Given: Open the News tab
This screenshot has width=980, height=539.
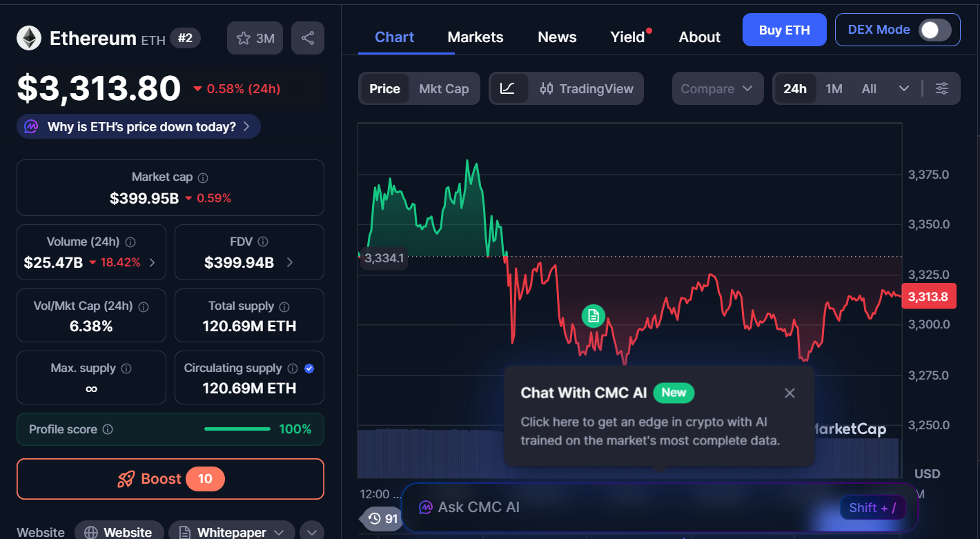Looking at the screenshot, I should click(x=557, y=37).
